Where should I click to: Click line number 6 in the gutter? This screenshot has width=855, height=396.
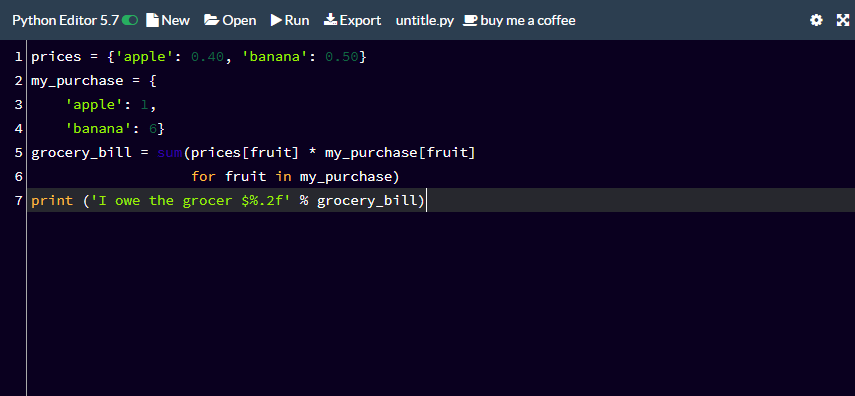pos(19,177)
